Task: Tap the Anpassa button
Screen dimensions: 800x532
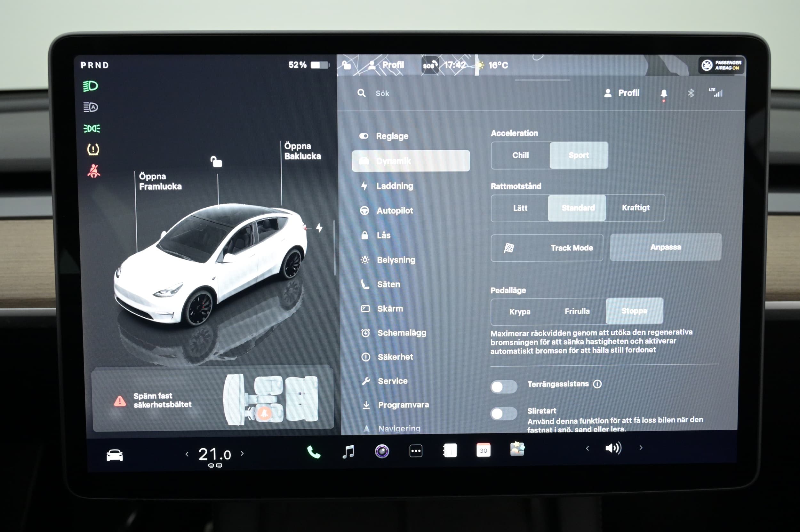Action: pos(666,247)
